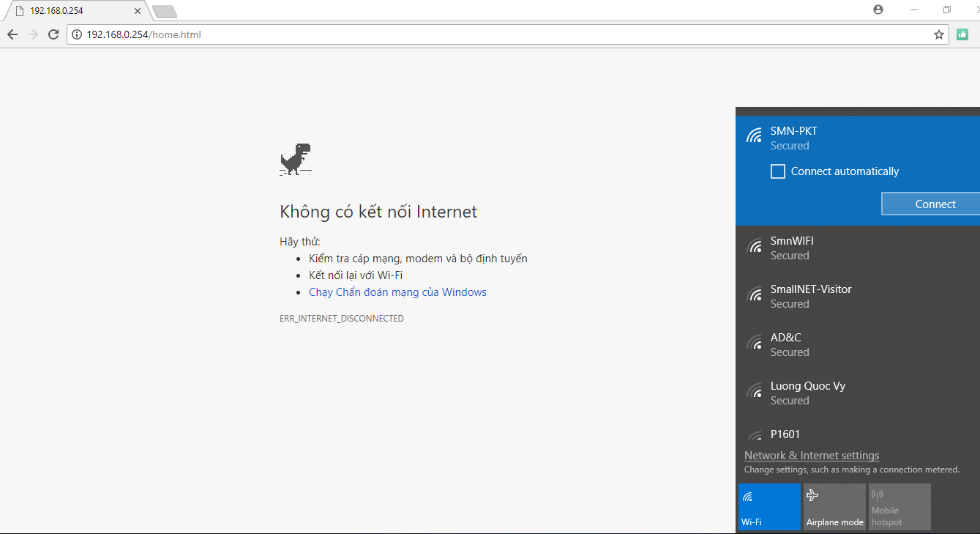Expand the SmnWIFI network entry

[x=856, y=248]
